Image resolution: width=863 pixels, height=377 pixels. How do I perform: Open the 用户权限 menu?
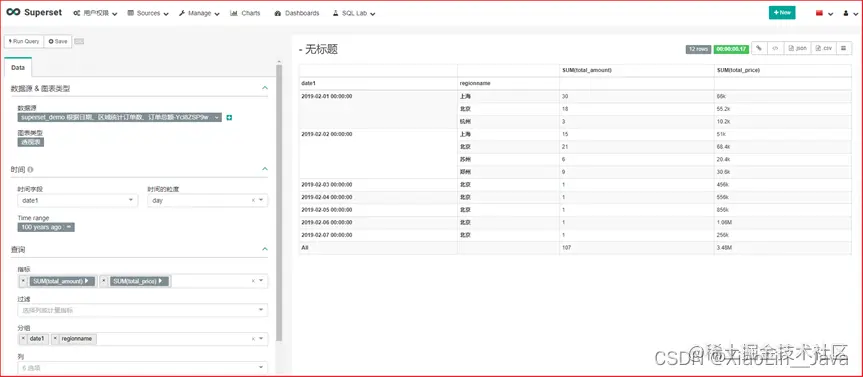coord(95,13)
